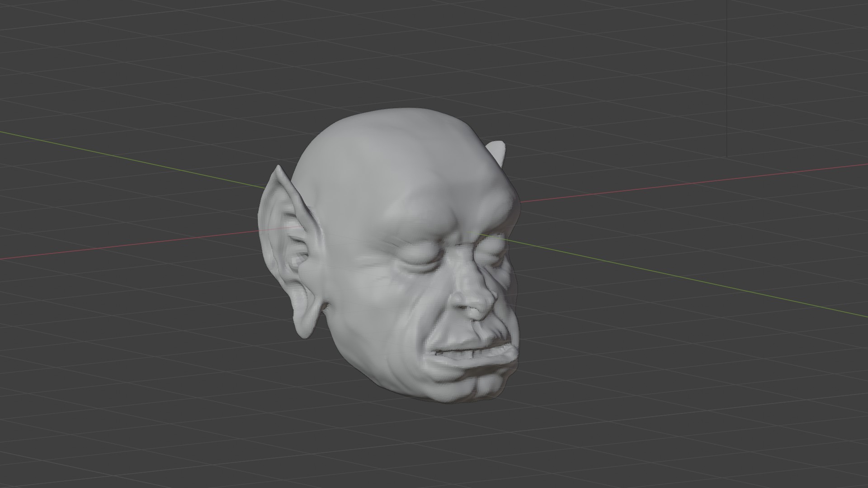Click the green Y axis line right of head
868x488 pixels.
(678, 277)
